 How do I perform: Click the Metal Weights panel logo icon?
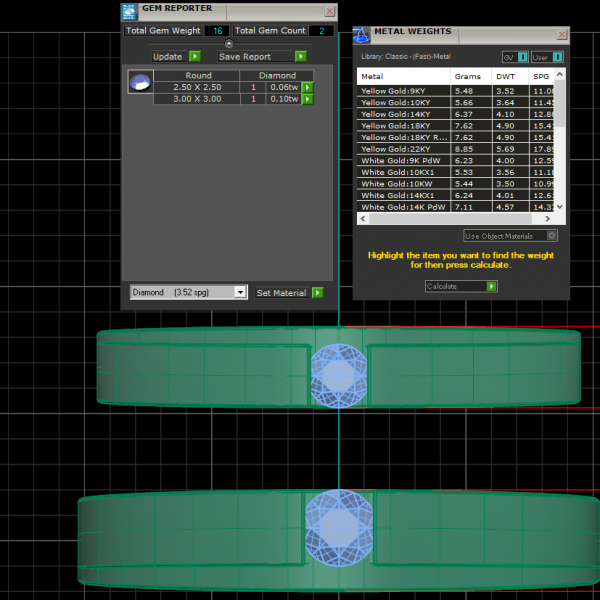(360, 35)
